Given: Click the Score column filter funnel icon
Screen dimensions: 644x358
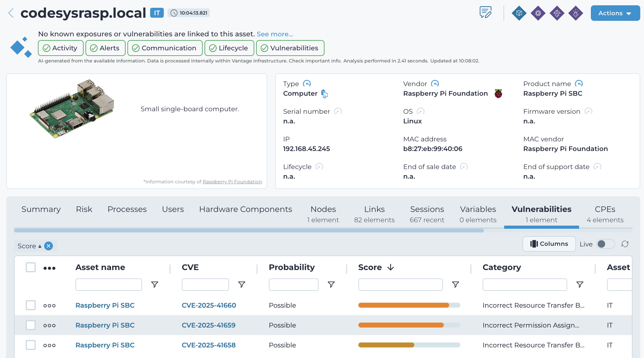Looking at the screenshot, I should (x=455, y=284).
